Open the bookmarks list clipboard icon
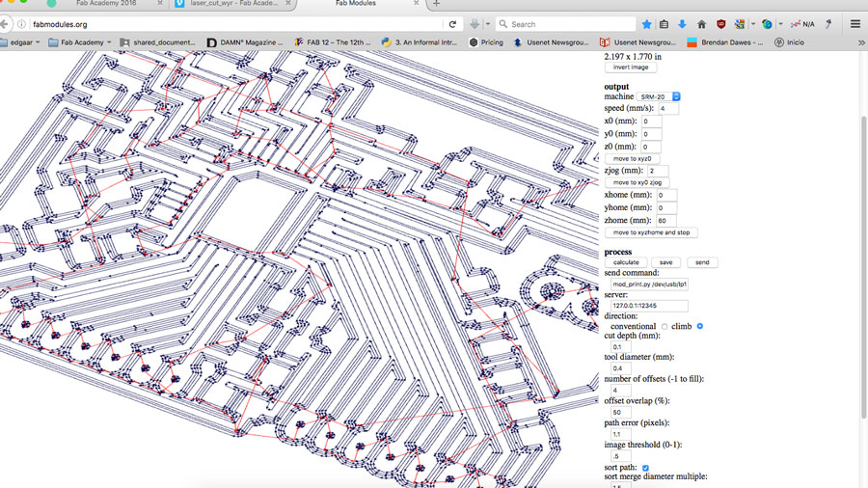This screenshot has width=868, height=488. (664, 24)
